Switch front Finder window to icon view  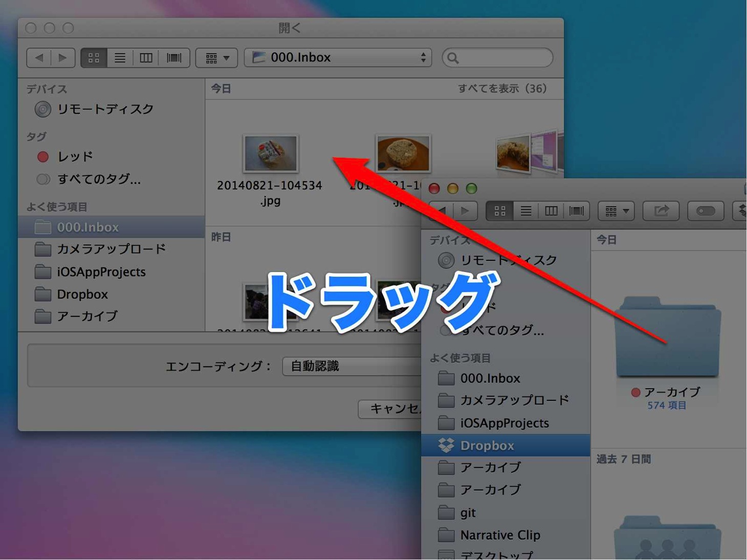[x=500, y=211]
